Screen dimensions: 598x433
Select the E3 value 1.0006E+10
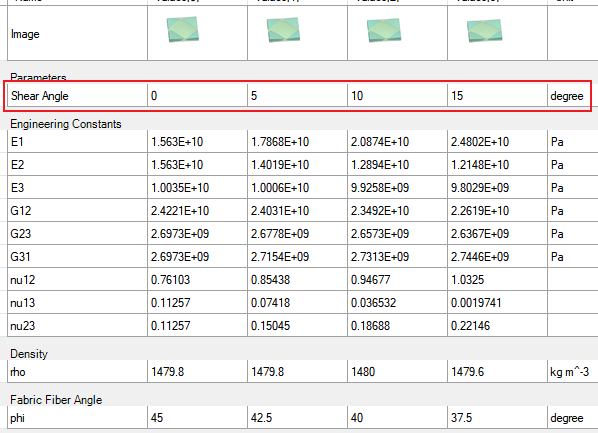(x=280, y=188)
